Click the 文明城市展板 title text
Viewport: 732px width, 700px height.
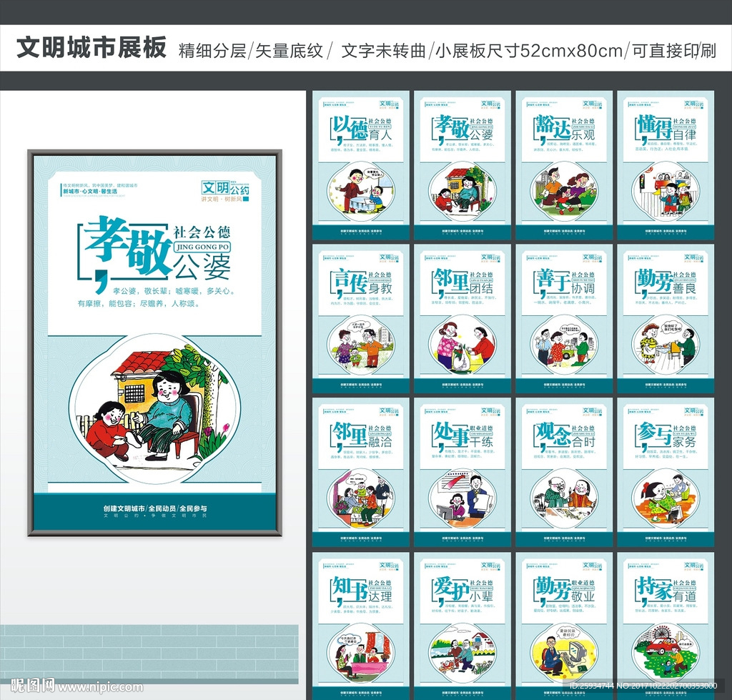pyautogui.click(x=91, y=48)
